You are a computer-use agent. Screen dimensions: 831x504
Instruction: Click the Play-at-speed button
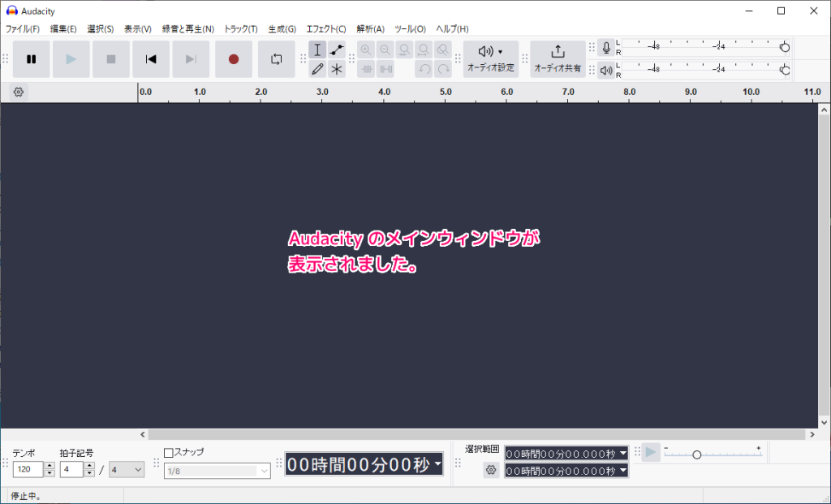tap(651, 453)
